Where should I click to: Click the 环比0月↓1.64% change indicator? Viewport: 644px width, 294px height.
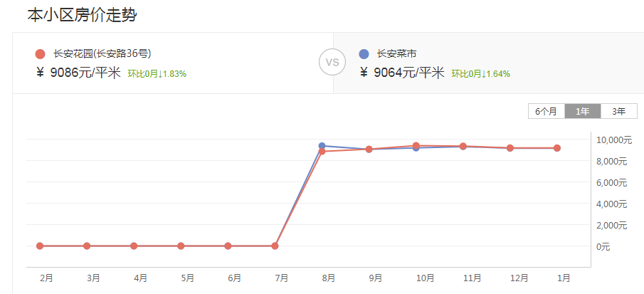[x=480, y=73]
